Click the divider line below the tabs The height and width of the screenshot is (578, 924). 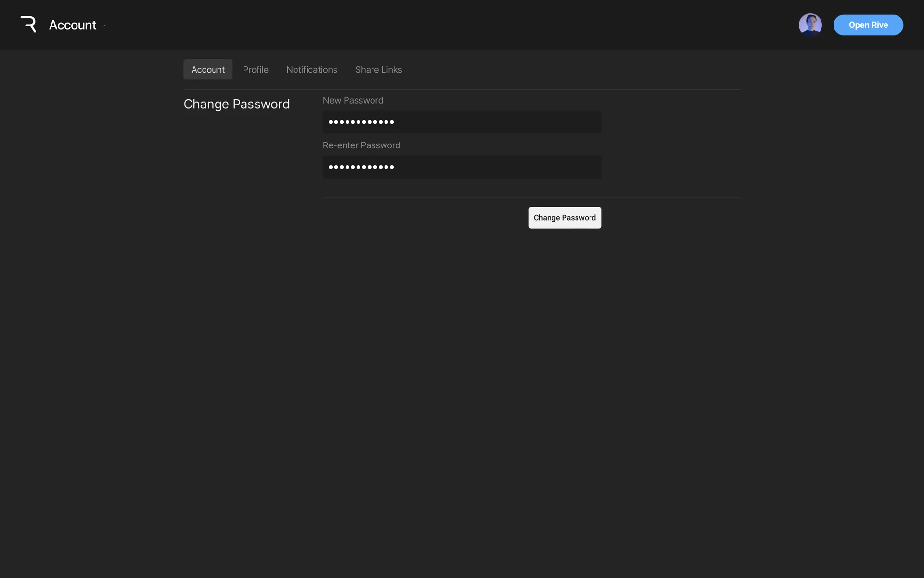coord(462,89)
